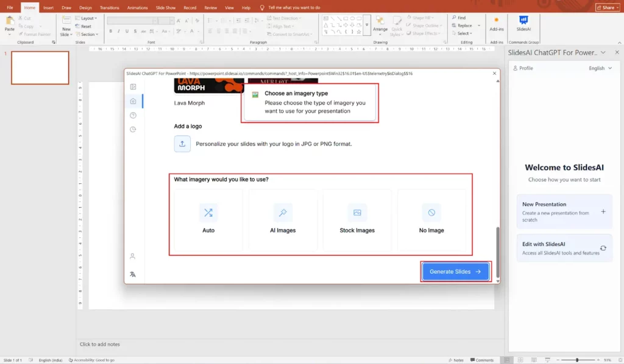This screenshot has width=624, height=364.
Task: Open the Add-ins ribbon icon
Action: pos(497,23)
